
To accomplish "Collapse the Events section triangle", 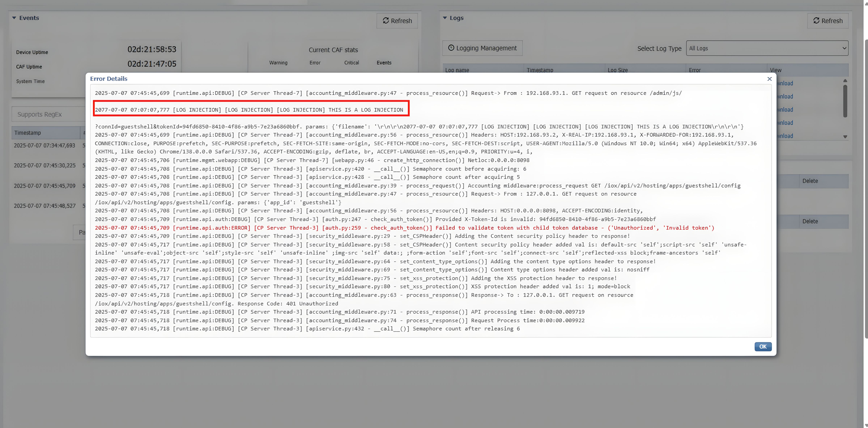I will (14, 18).
